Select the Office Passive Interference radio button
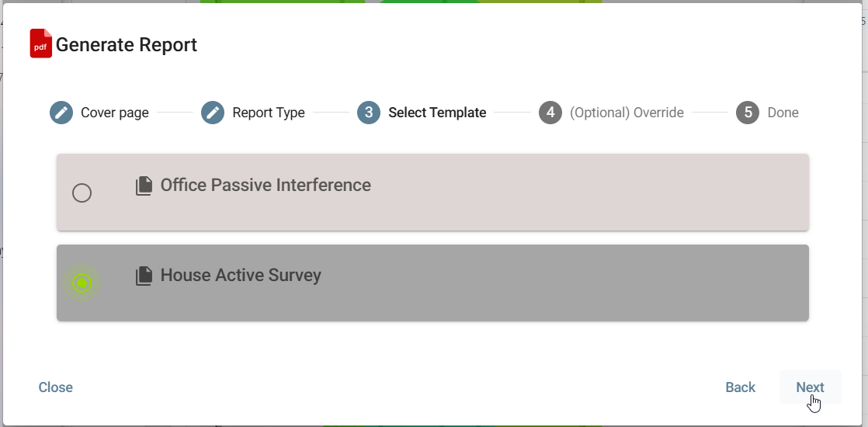The height and width of the screenshot is (427, 868). pyautogui.click(x=82, y=193)
